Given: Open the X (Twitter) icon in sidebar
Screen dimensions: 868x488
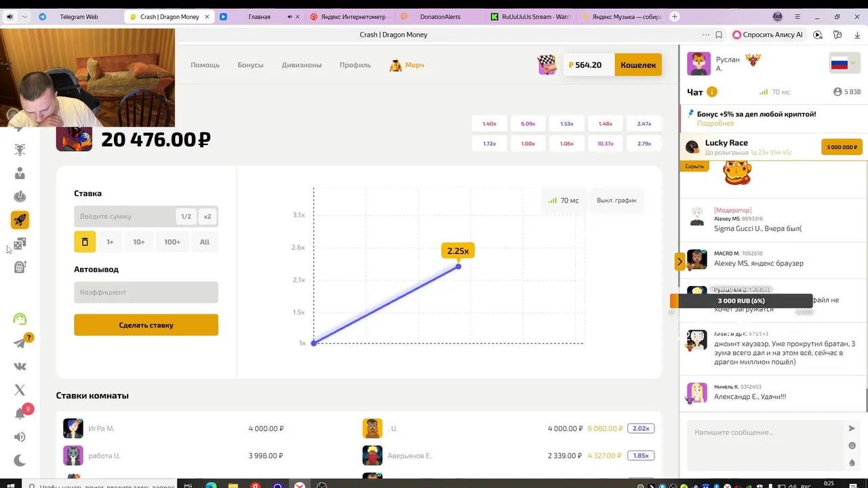Looking at the screenshot, I should (20, 390).
